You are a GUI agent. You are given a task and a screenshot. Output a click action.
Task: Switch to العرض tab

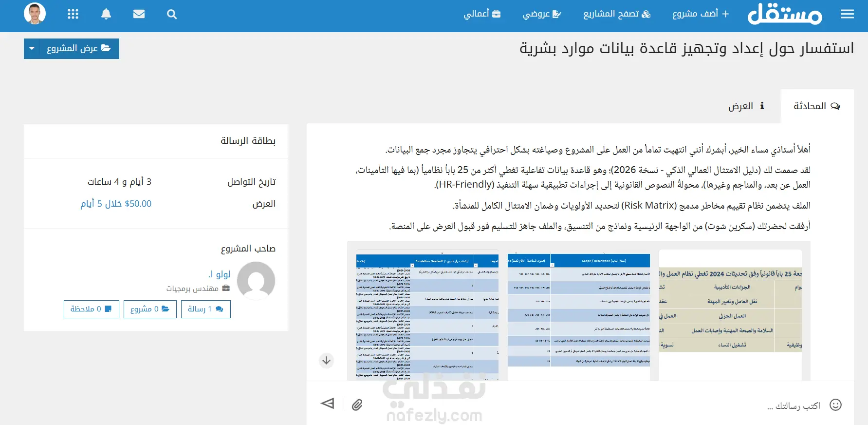[x=746, y=106]
